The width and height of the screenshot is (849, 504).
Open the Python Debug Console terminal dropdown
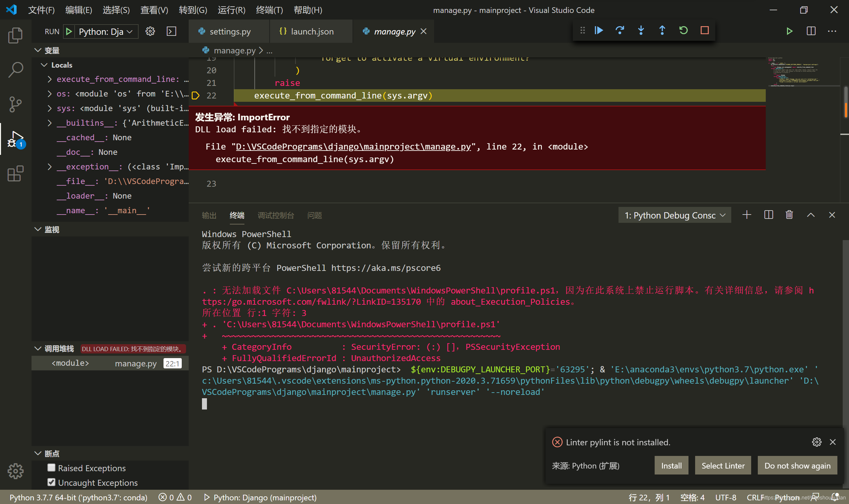coord(675,215)
